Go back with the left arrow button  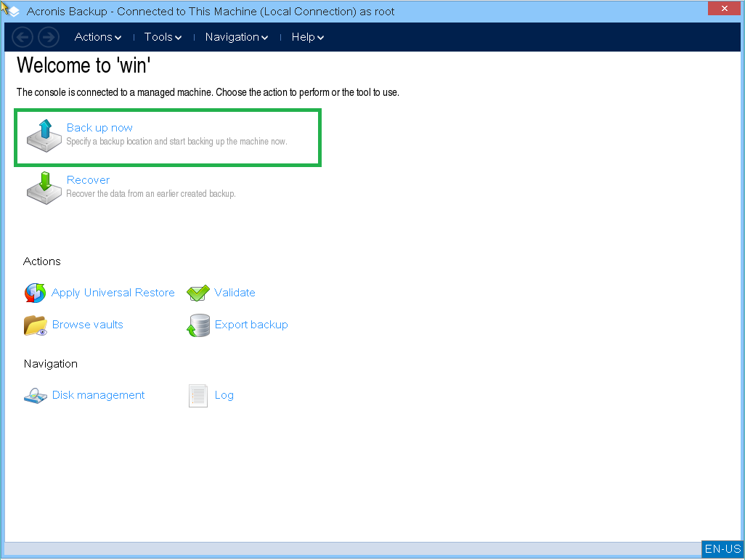(x=23, y=37)
